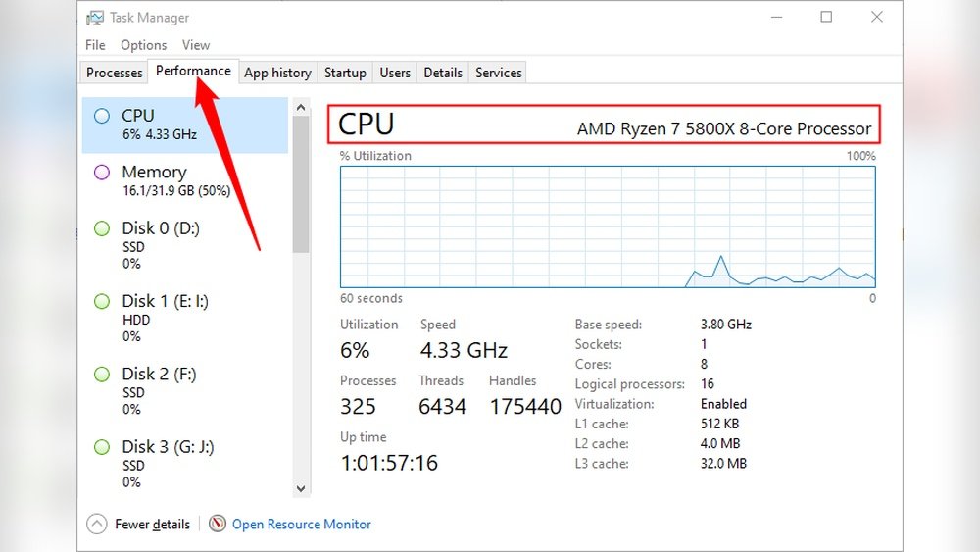The image size is (980, 552).
Task: Switch to the App history tab
Action: (277, 73)
